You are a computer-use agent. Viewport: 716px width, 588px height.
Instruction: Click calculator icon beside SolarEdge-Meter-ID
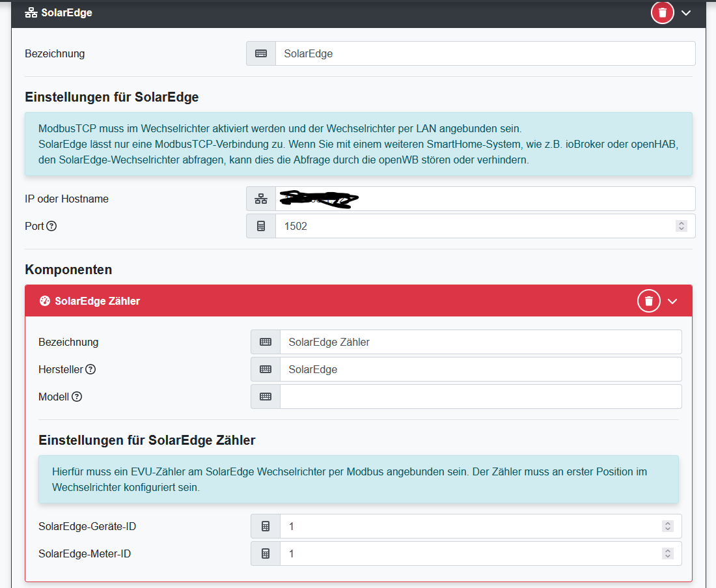click(x=266, y=553)
